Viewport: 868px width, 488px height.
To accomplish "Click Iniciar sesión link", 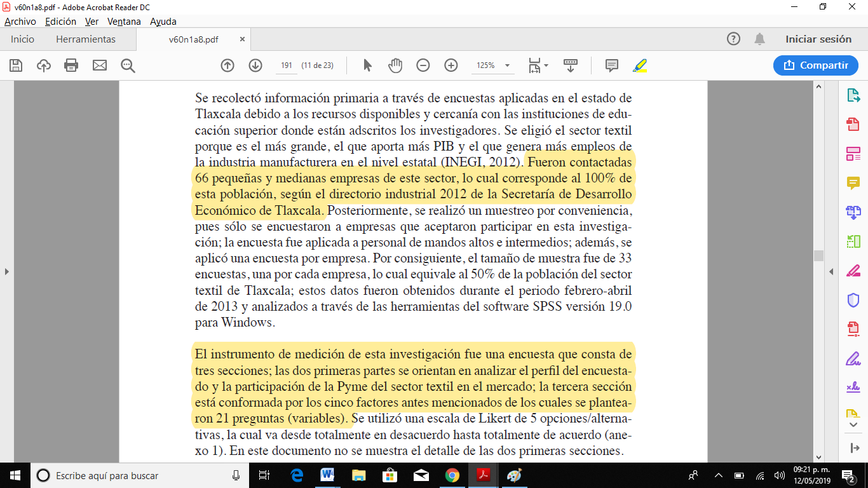I will pos(818,39).
